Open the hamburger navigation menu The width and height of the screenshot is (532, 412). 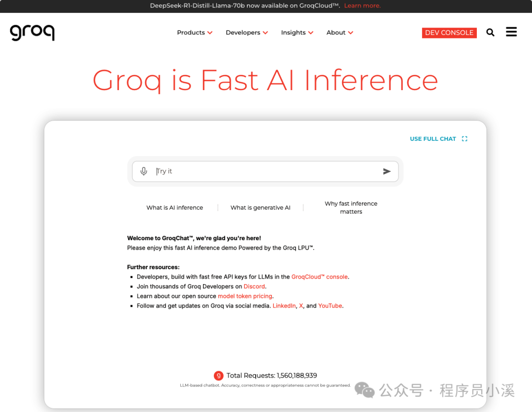(511, 32)
